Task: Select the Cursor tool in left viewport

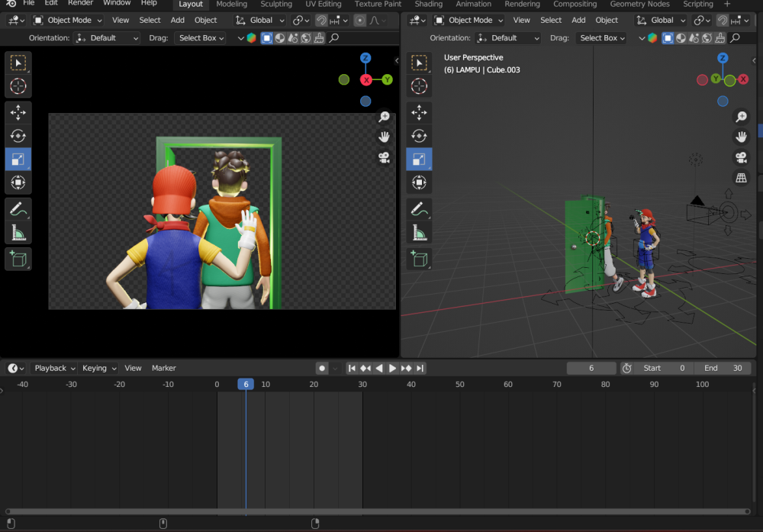Action: [x=18, y=86]
